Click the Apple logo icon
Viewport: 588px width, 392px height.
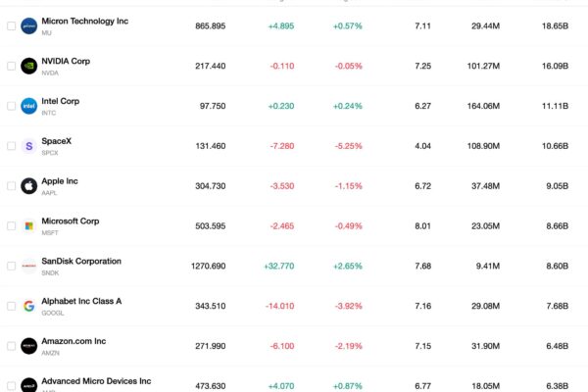point(28,186)
